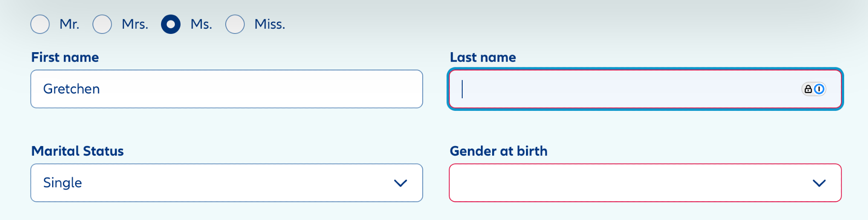Viewport: 868px width, 220px height.
Task: Click the 1Password autofill icon in Last name
Action: [819, 89]
